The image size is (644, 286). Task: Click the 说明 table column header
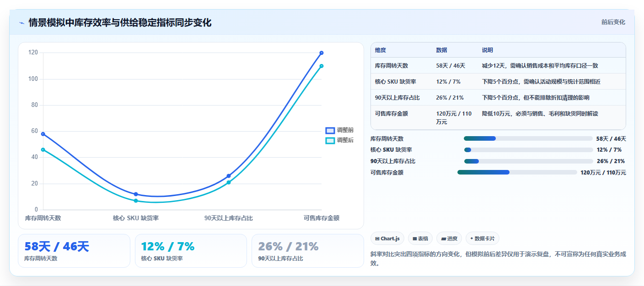(x=488, y=50)
